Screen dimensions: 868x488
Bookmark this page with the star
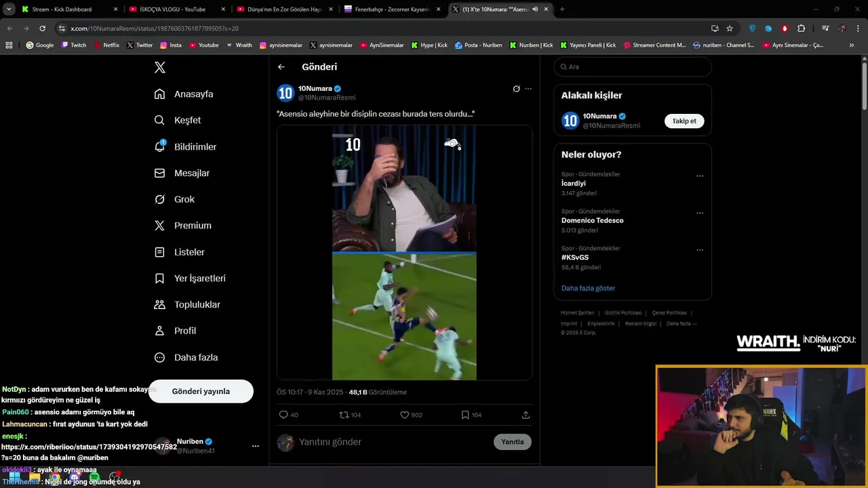click(730, 28)
